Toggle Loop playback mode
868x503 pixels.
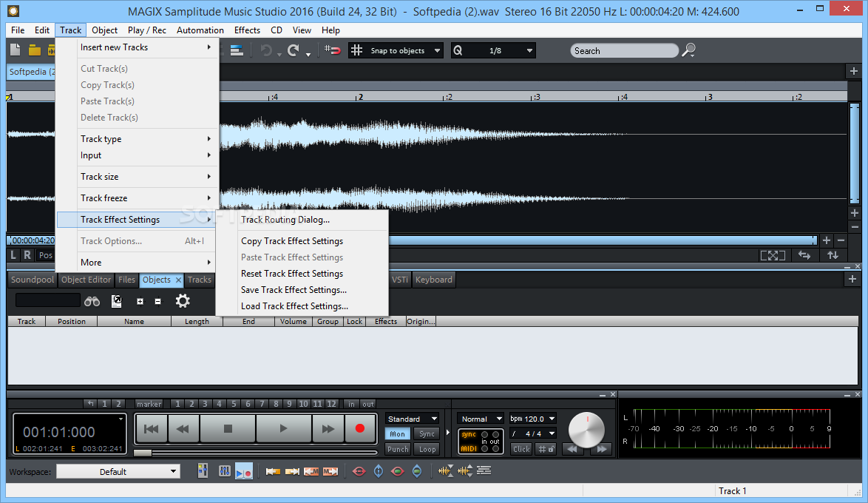coord(427,449)
